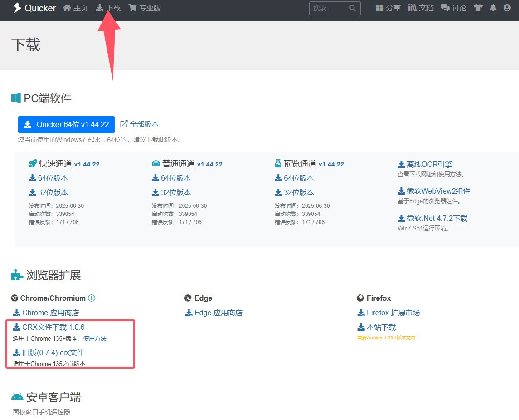The width and height of the screenshot is (519, 420).
Task: Click the Android icon beside 安卓客户端
Action: click(17, 397)
